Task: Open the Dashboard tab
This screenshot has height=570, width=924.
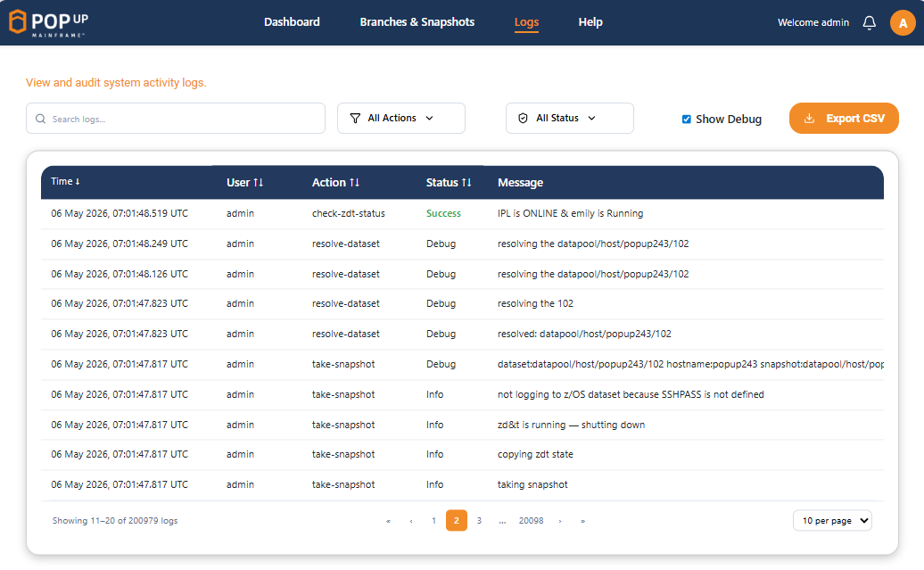Action: pyautogui.click(x=292, y=22)
